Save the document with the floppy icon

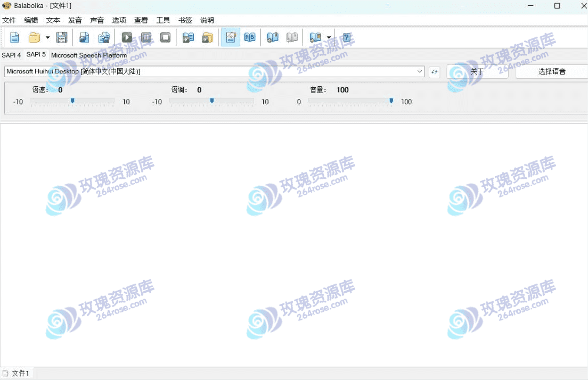[61, 37]
